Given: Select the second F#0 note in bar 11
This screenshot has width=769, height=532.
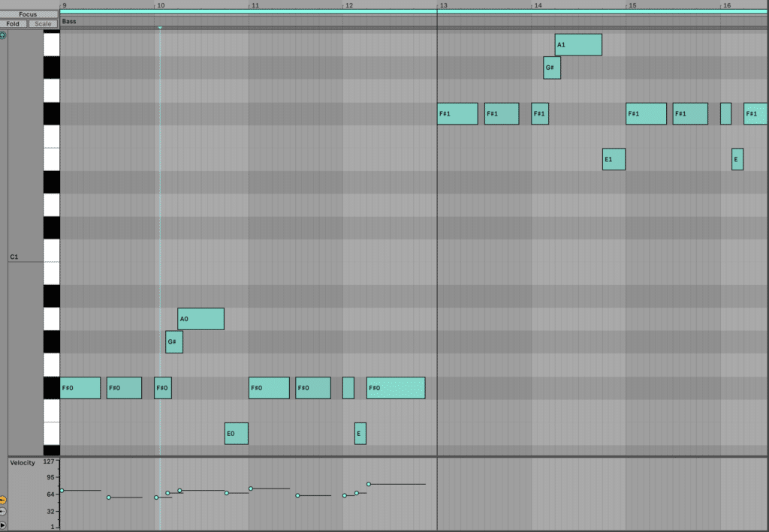Looking at the screenshot, I should [313, 388].
